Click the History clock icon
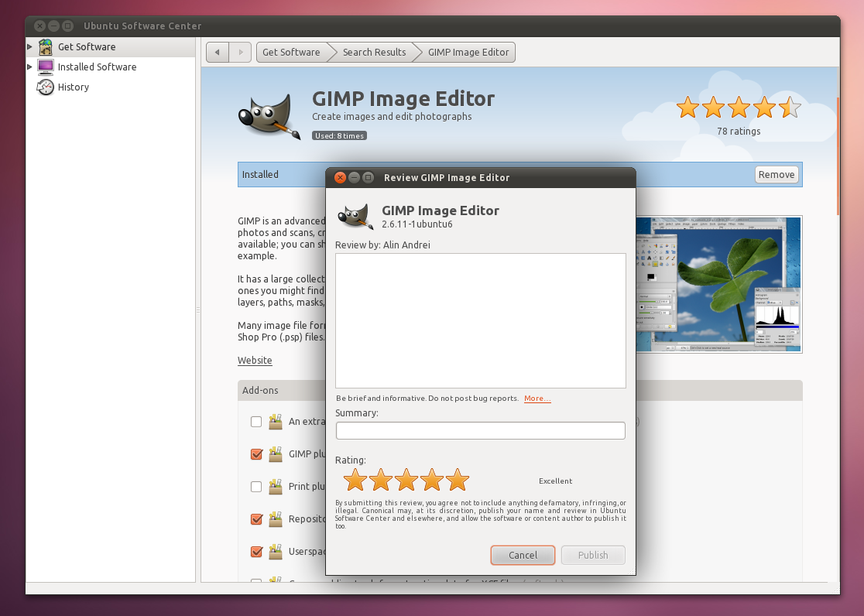The image size is (864, 616). [45, 87]
